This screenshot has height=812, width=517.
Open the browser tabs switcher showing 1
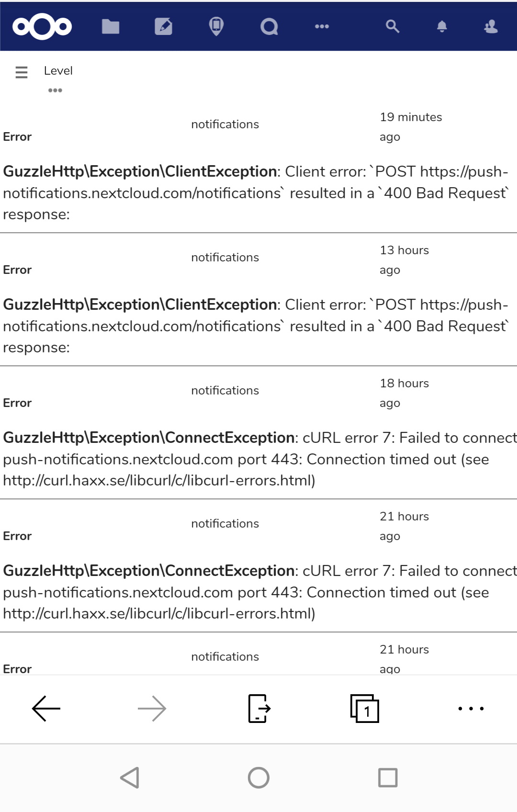point(364,709)
